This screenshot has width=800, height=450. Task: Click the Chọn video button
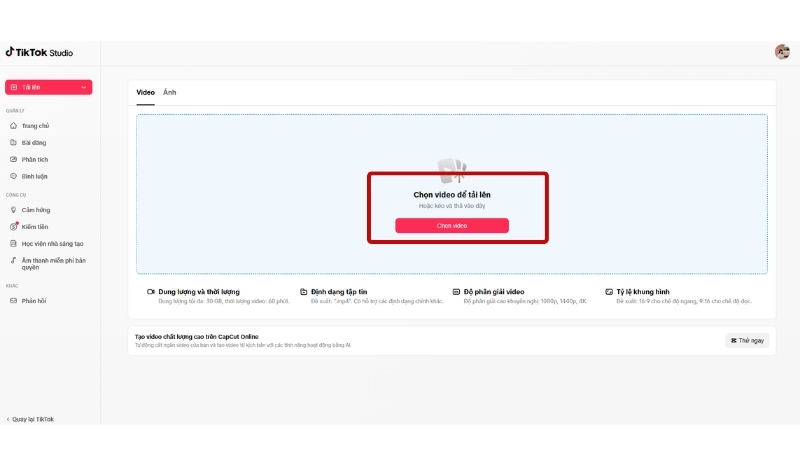coord(452,226)
